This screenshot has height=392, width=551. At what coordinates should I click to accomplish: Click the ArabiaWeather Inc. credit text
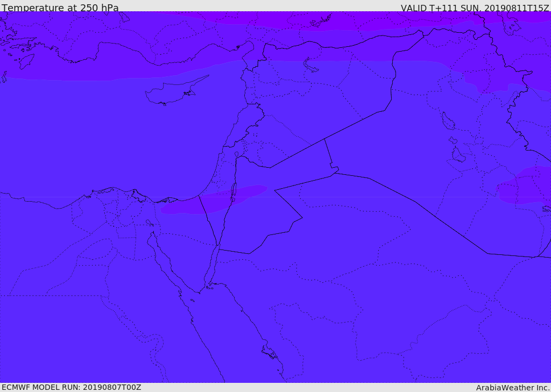pos(513,387)
